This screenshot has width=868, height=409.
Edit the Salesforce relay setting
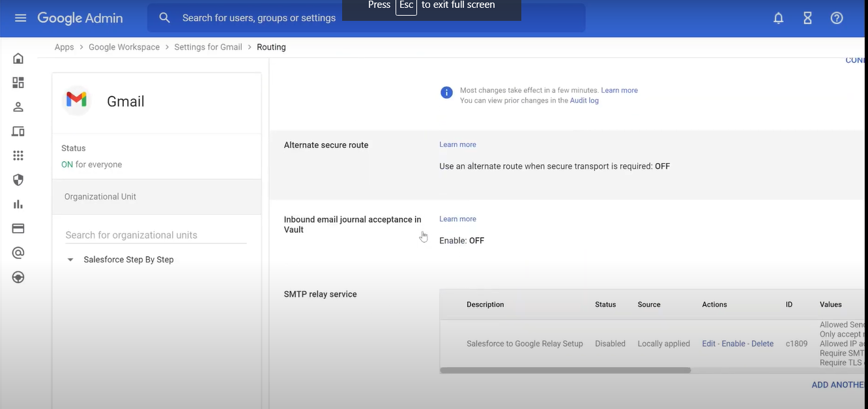(x=708, y=344)
